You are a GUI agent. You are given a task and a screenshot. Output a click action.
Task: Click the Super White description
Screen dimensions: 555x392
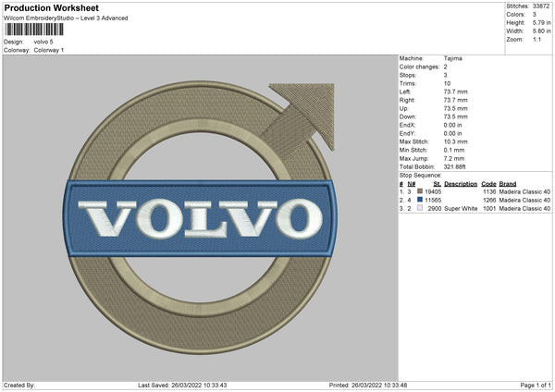pyautogui.click(x=461, y=209)
